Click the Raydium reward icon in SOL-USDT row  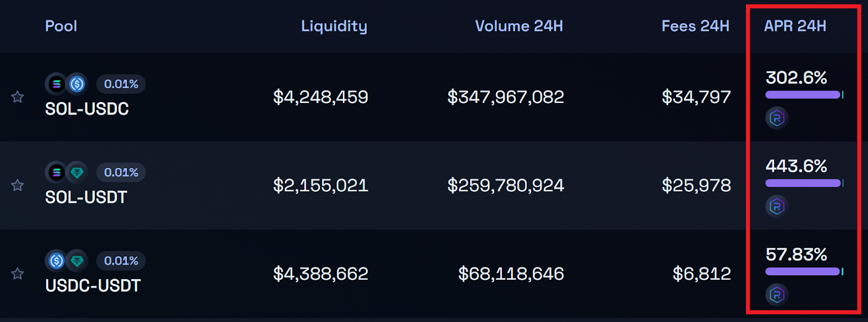click(x=777, y=206)
